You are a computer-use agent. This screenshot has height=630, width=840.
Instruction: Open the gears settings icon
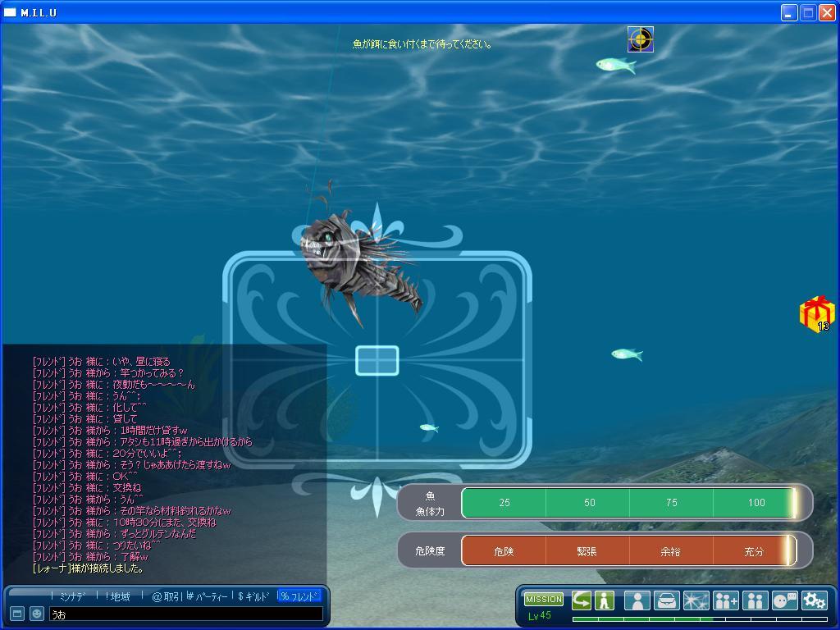coord(815,600)
